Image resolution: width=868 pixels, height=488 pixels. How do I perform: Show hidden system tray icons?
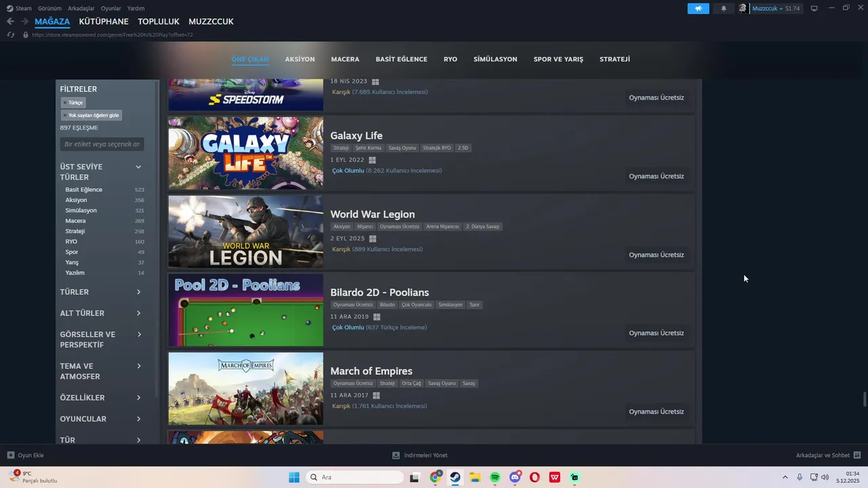point(785,477)
